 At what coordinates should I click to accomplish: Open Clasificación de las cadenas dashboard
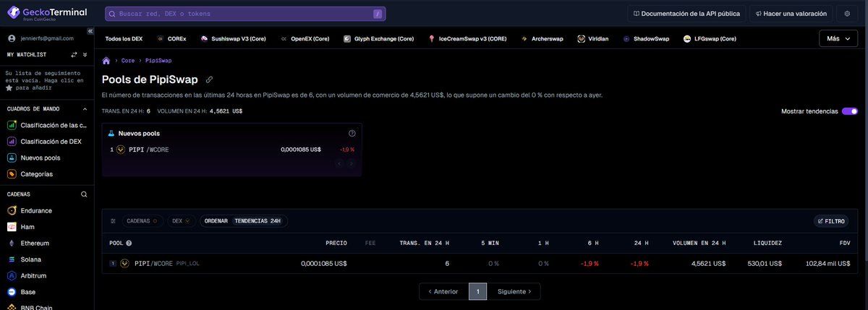47,125
